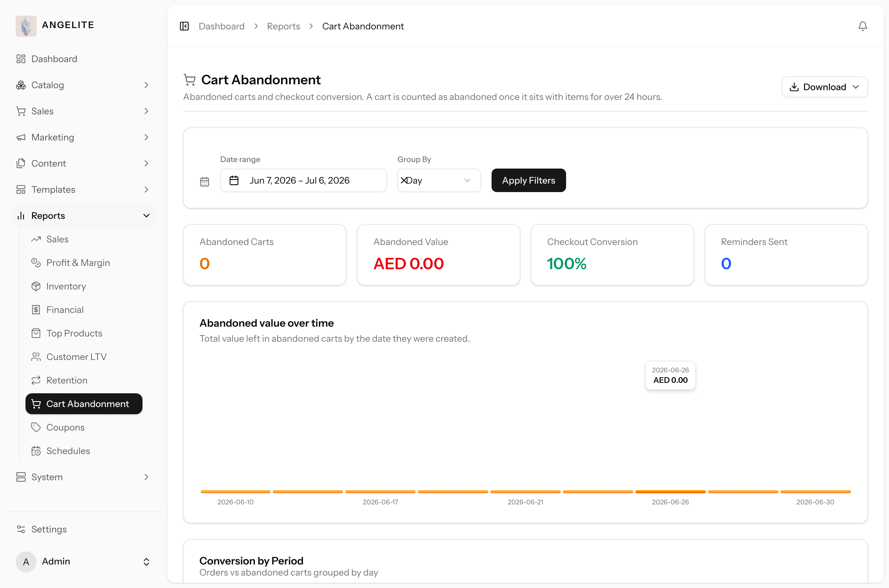This screenshot has height=588, width=889.
Task: Select the Cart Abandonment menu item
Action: 84,404
